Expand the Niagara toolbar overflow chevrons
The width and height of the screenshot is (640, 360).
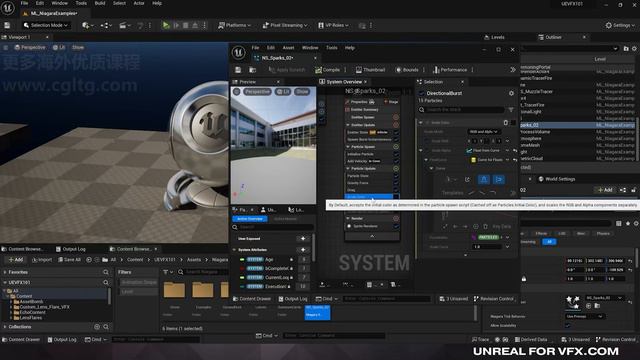(513, 70)
